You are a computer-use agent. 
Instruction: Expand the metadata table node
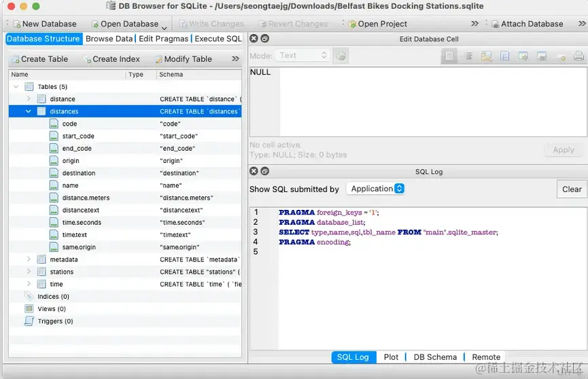click(x=29, y=259)
